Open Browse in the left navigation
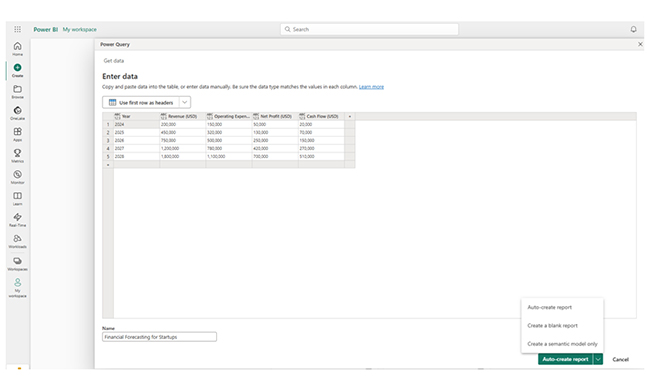Screen dimensions: 650x389 point(17,92)
